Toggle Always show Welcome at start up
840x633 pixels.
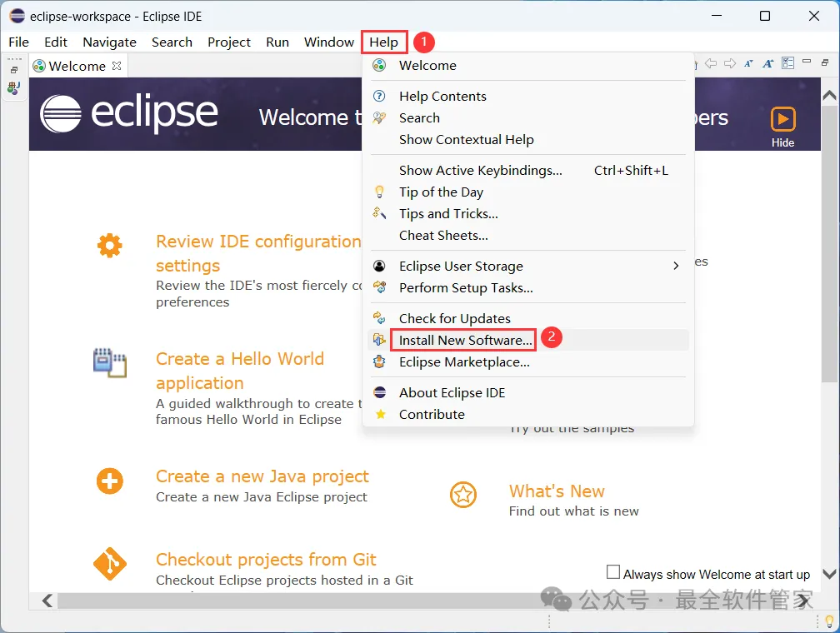pyautogui.click(x=613, y=572)
